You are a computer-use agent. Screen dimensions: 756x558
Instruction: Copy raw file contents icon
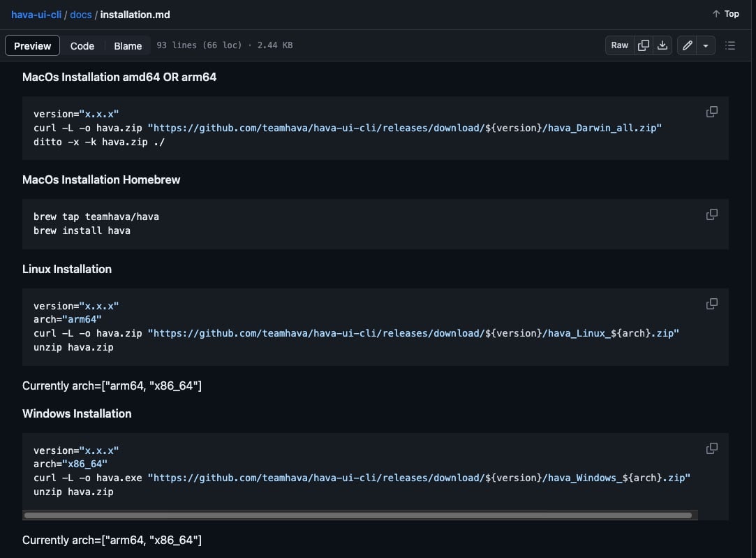click(643, 45)
